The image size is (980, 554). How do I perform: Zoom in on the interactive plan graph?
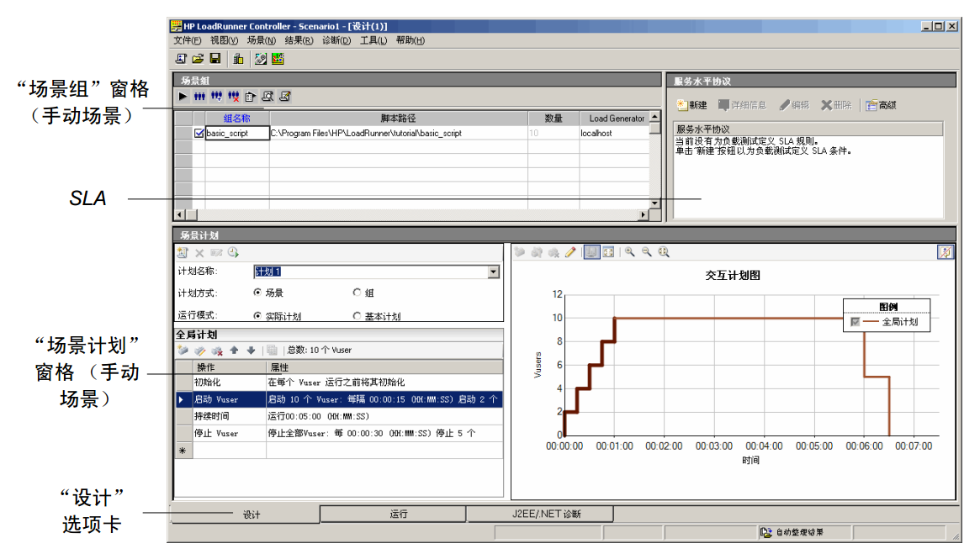point(629,251)
